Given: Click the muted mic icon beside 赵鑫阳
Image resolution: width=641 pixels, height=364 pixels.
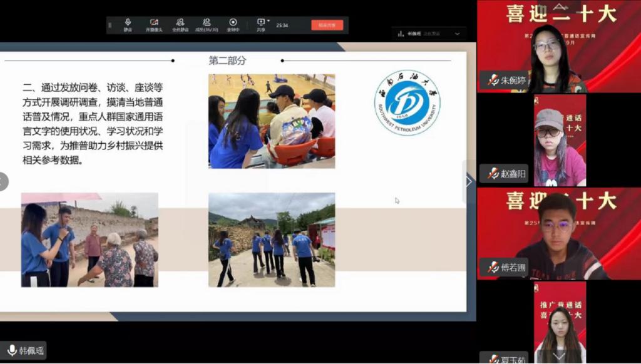Looking at the screenshot, I should tap(493, 174).
